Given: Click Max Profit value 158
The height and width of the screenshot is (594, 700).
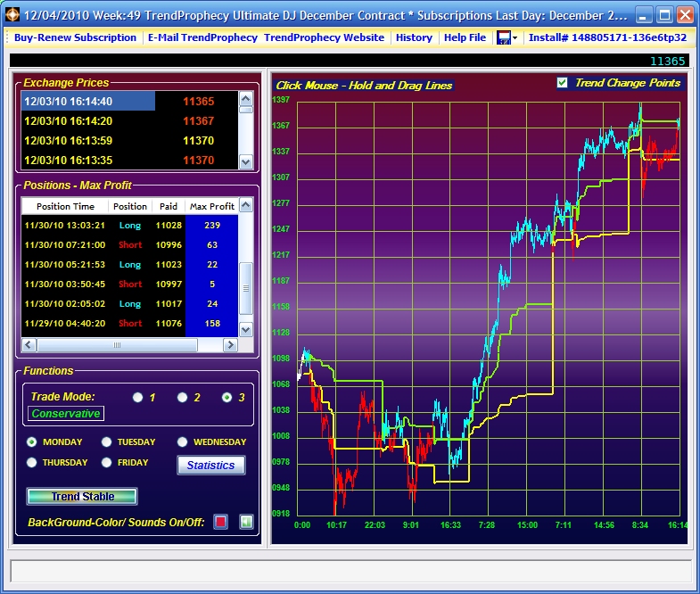Looking at the screenshot, I should pyautogui.click(x=212, y=324).
